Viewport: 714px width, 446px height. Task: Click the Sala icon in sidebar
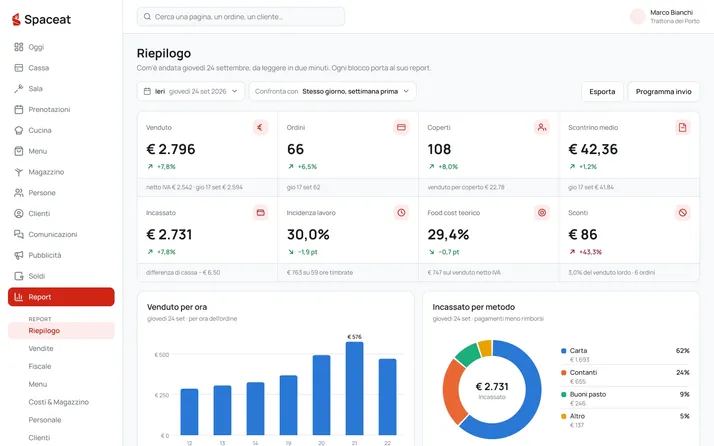pyautogui.click(x=19, y=88)
